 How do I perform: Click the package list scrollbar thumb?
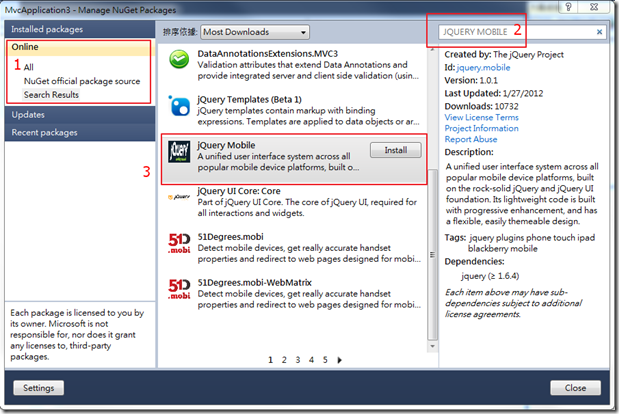(432, 255)
